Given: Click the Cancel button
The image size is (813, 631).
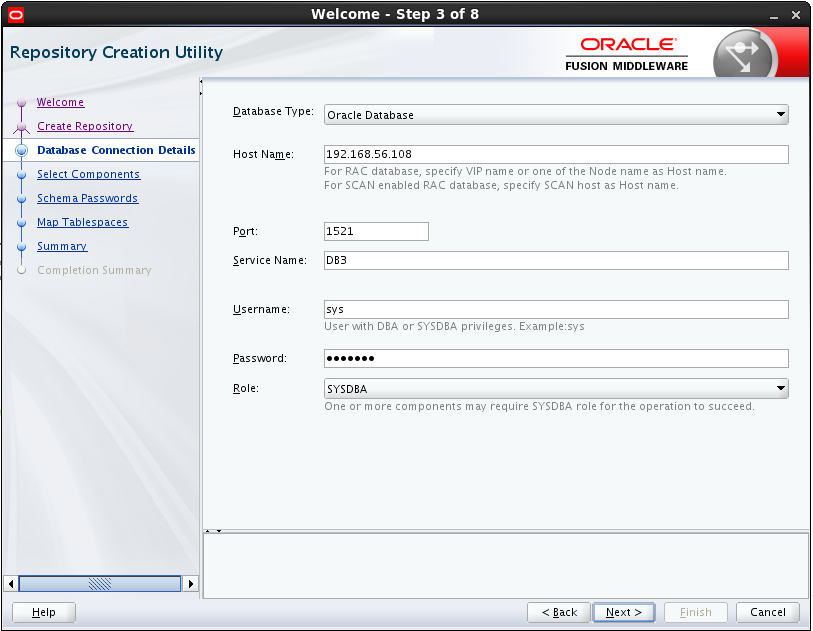Looking at the screenshot, I should click(x=767, y=612).
